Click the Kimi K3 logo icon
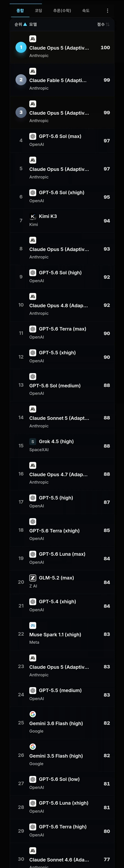Viewport: 124px width, 868px height. 33,216
